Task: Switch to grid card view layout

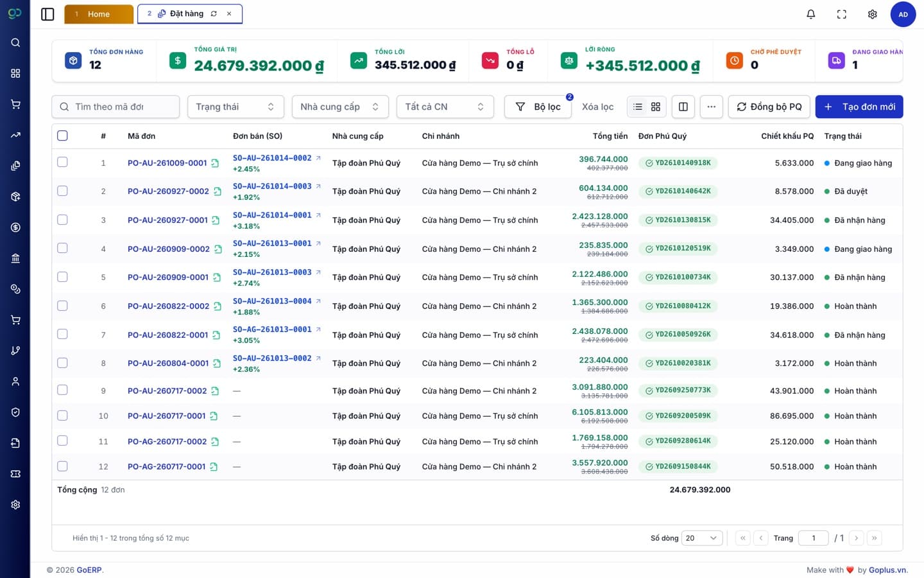Action: click(656, 107)
